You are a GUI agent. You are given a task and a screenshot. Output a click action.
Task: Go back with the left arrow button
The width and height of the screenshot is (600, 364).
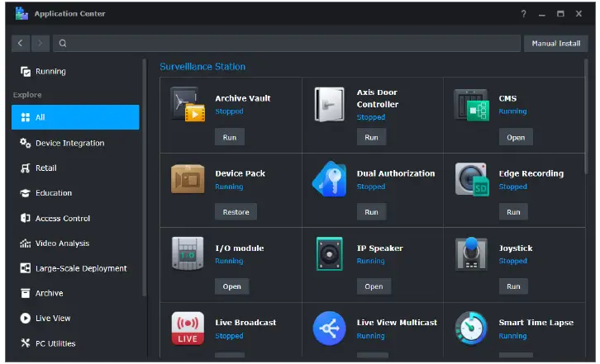(x=21, y=43)
